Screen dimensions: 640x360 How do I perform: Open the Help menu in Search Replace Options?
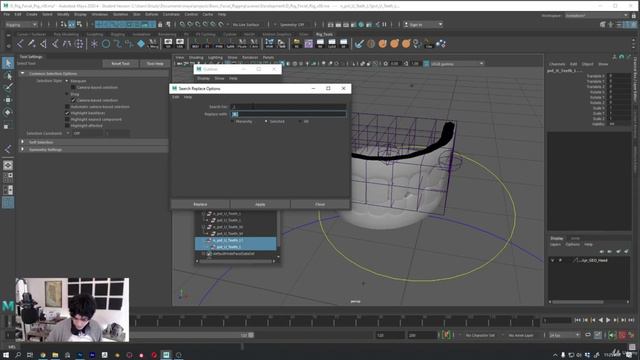pos(188,97)
